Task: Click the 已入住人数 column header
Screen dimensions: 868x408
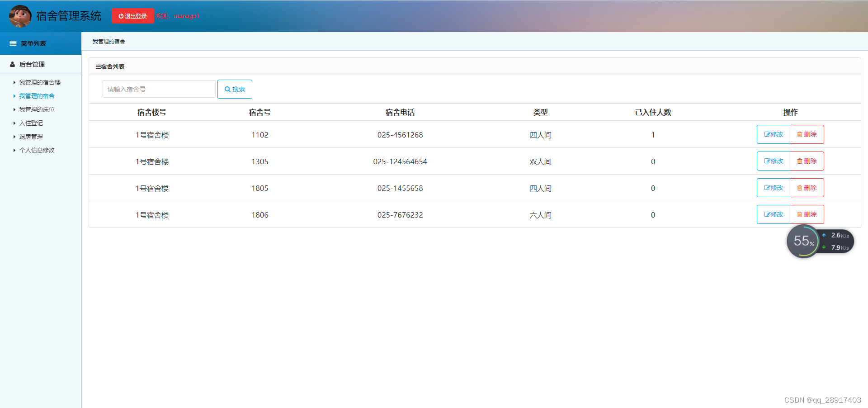Action: click(x=653, y=112)
